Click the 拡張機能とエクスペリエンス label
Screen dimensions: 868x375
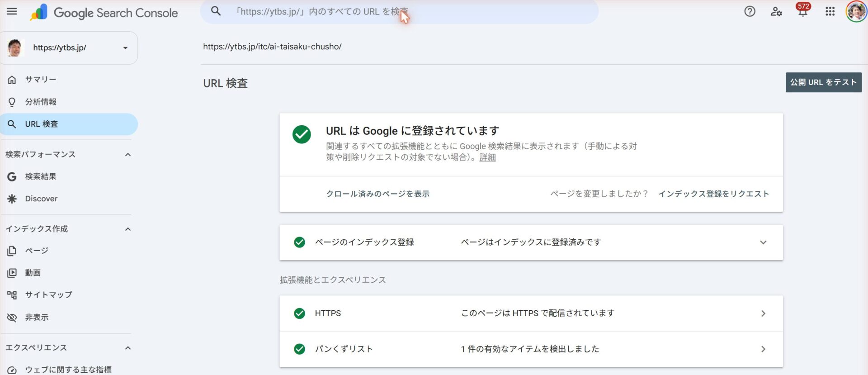[333, 280]
